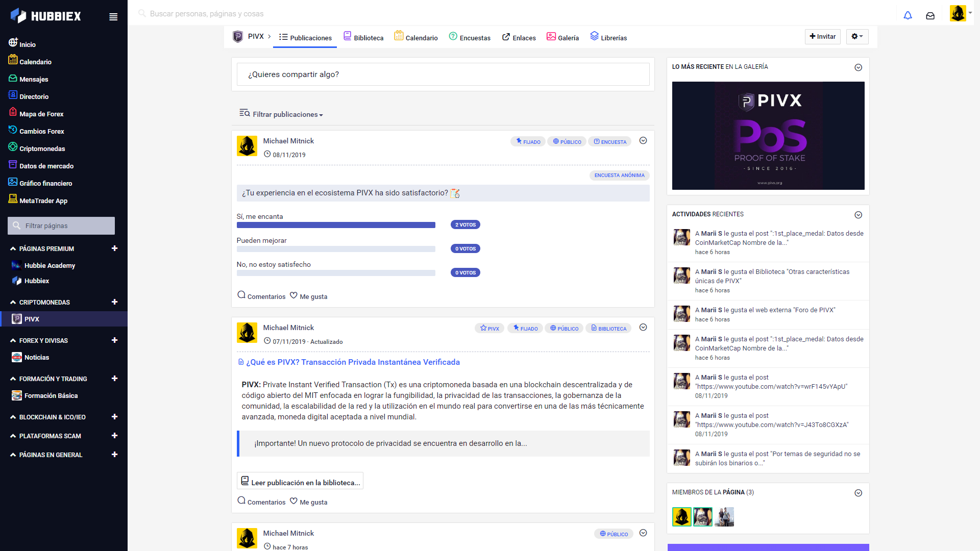
Task: Open options chevron on the PIVX library post
Action: tap(643, 328)
